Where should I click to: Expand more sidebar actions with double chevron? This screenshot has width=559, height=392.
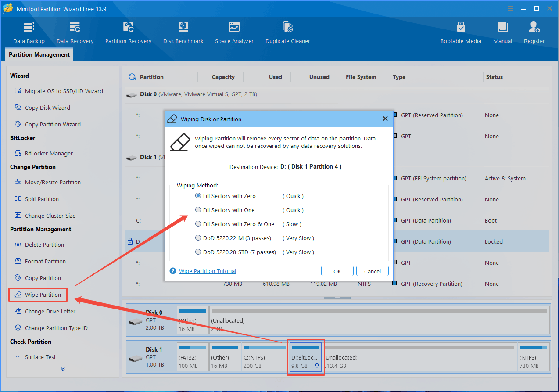coord(63,369)
